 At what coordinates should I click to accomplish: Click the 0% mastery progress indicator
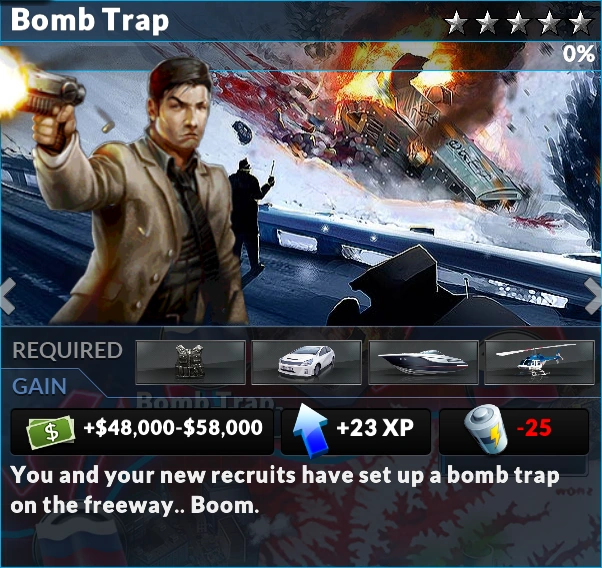tap(579, 54)
